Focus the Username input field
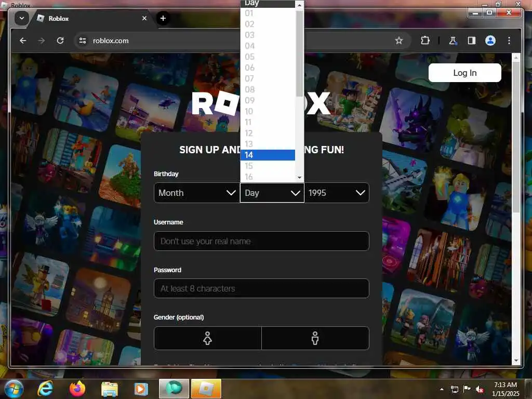 261,241
